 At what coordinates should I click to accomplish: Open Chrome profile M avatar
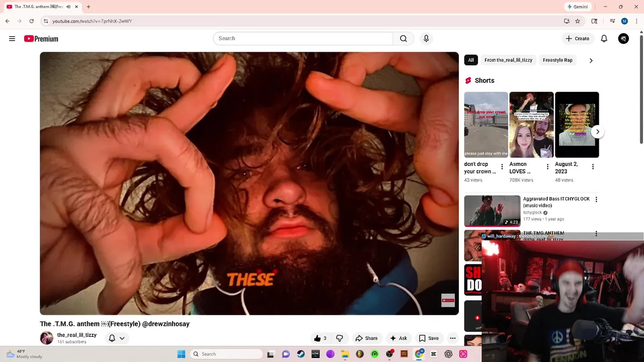tap(624, 21)
